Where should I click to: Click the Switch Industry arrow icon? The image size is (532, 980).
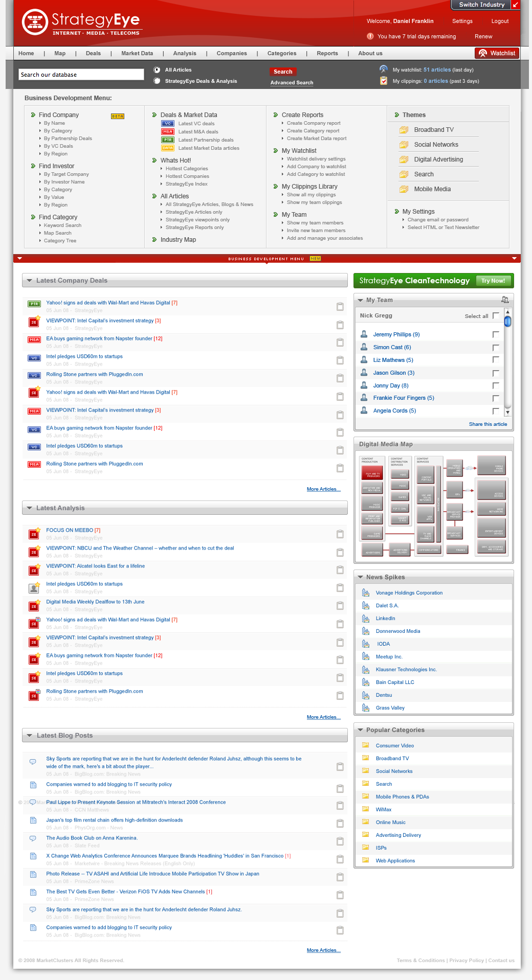click(x=515, y=5)
